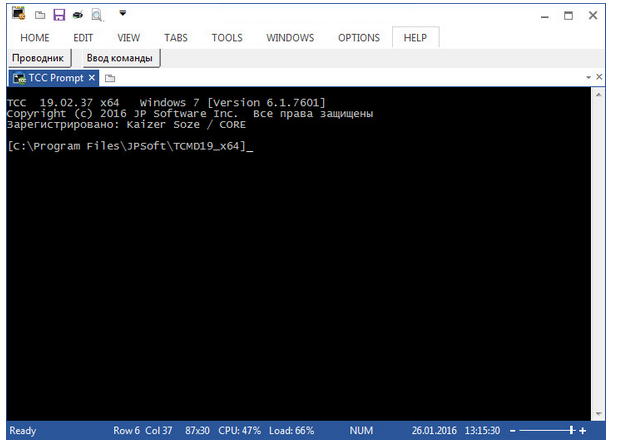Click the Load: 66% indicator
Viewport: 617px width, 448px height.
click(x=292, y=431)
